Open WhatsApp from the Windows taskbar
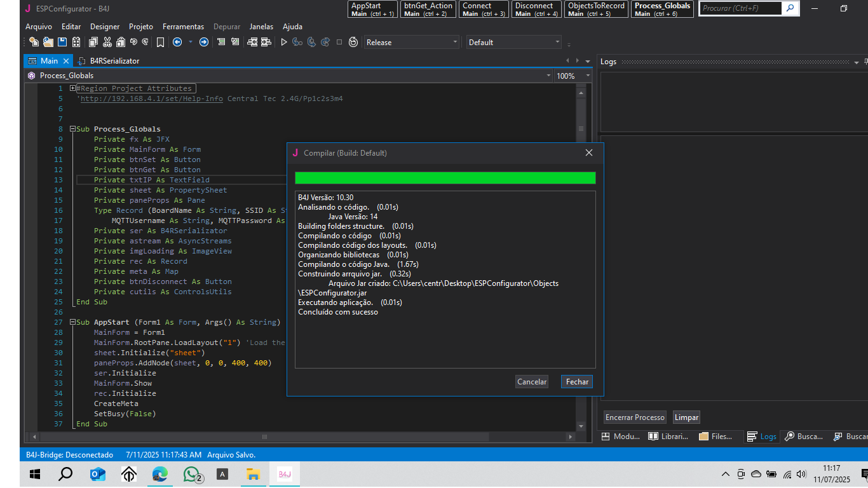Viewport: 868px width, 488px height. (192, 474)
